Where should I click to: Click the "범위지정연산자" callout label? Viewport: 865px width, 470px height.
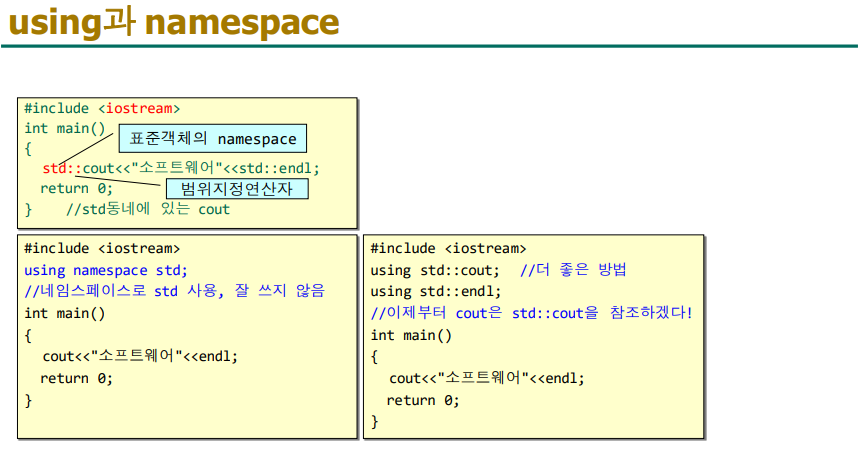pyautogui.click(x=237, y=189)
